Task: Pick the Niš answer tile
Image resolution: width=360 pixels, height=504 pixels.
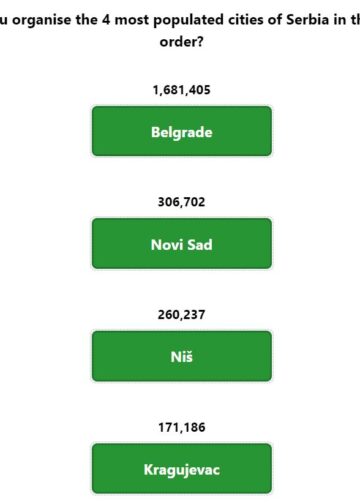Action: click(182, 356)
